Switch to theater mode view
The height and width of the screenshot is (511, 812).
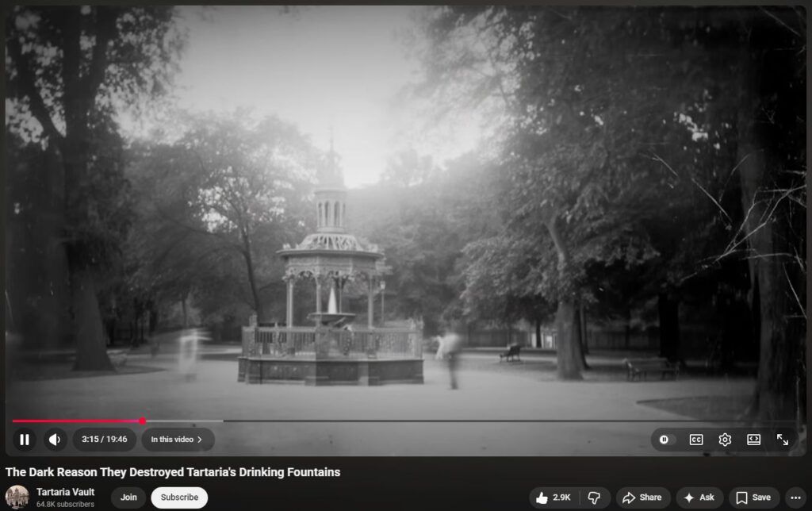[x=753, y=440]
